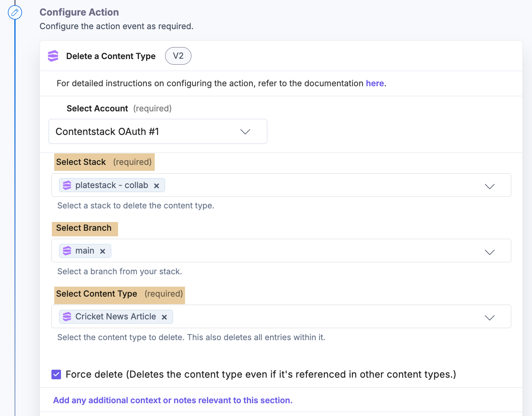Open the Contentstack OAuth #1 account dropdown
Viewport: 532px width, 416px height.
point(158,131)
